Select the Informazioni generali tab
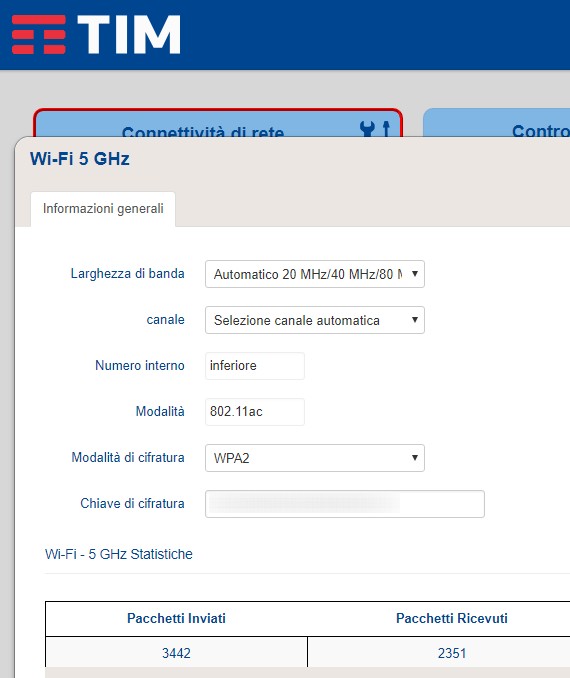 pos(103,209)
